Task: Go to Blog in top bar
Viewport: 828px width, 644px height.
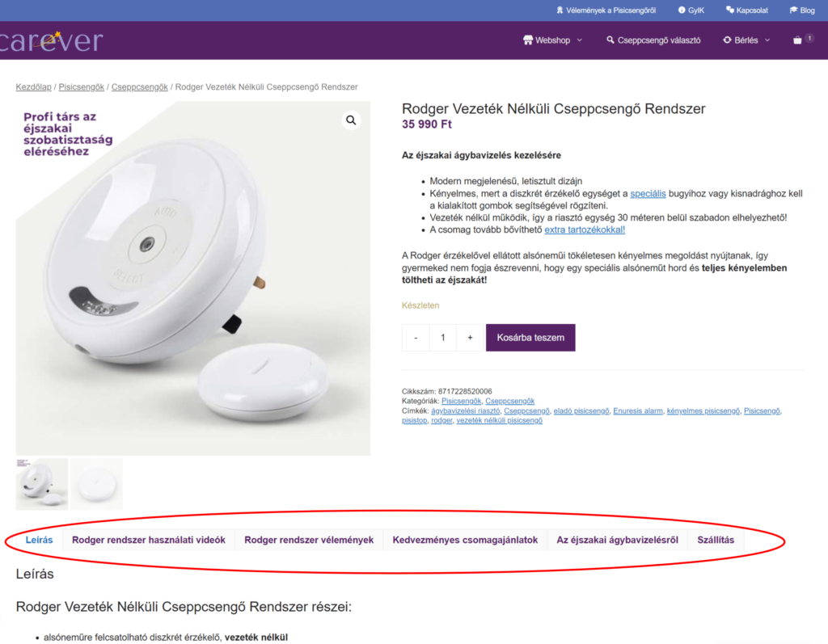Action: coord(802,11)
